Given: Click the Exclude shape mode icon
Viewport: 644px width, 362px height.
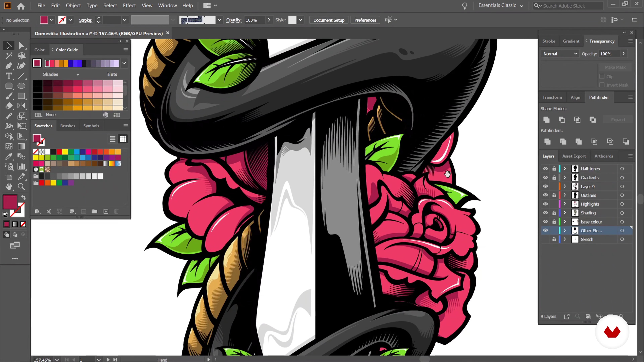Looking at the screenshot, I should (593, 120).
